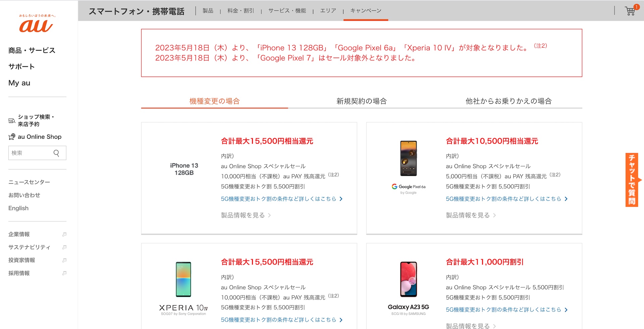
Task: Click 製品情報を見る for iPhone 13 128GB
Action: pos(246,215)
